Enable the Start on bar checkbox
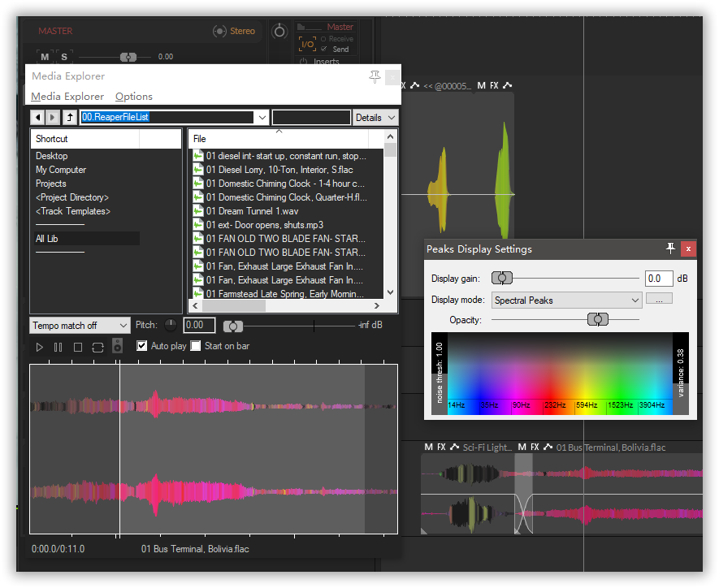This screenshot has height=588, width=719. point(195,346)
